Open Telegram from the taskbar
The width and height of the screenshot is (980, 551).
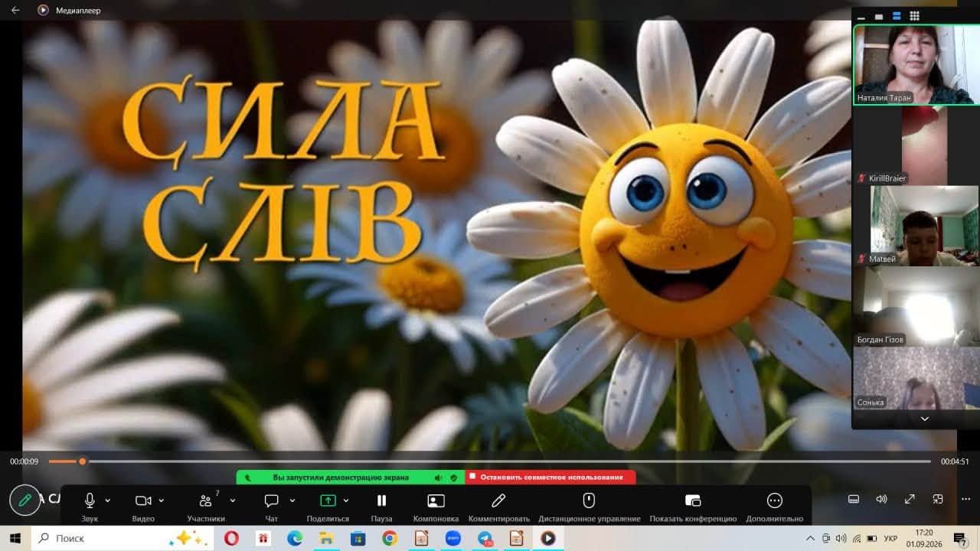(x=485, y=538)
